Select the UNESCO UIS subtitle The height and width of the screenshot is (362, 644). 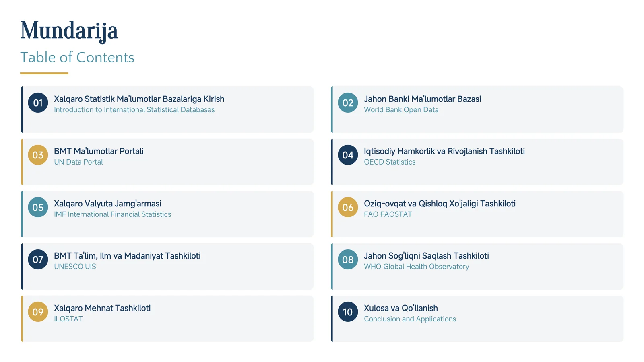point(75,267)
